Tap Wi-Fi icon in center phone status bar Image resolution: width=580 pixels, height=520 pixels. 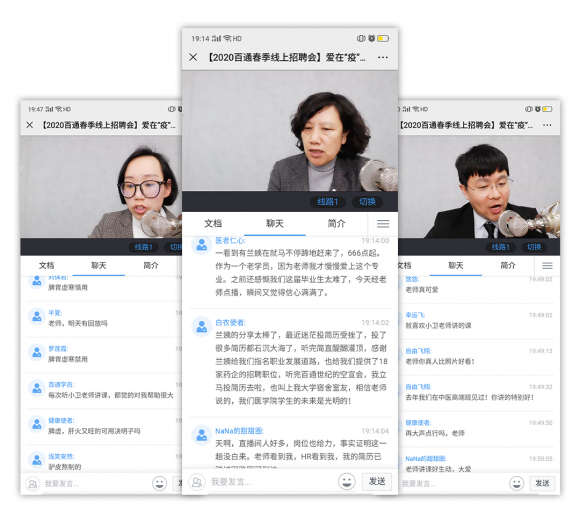pos(227,38)
